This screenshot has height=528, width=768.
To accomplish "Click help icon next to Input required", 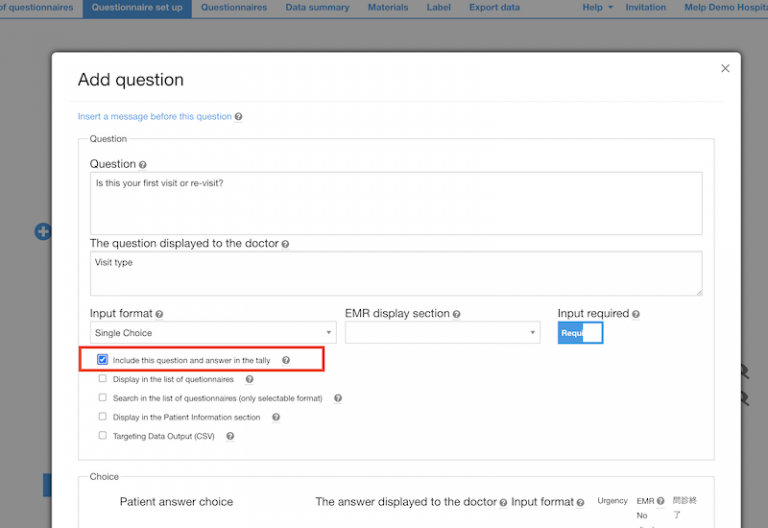I will point(636,314).
